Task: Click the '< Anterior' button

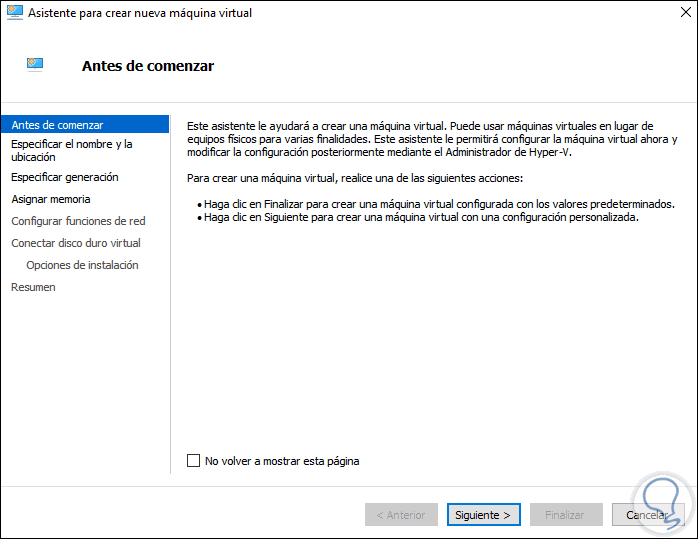Action: click(400, 515)
